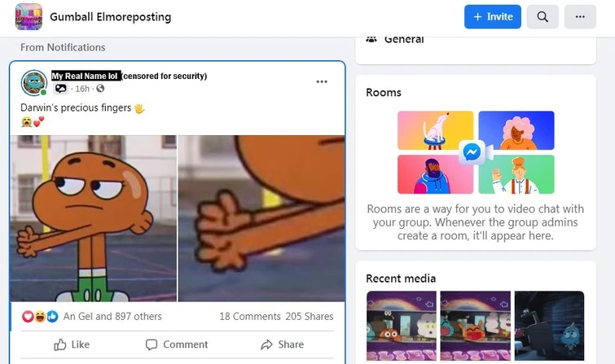Open Gumball Elmoreposting group avatar icon
Viewport: 615px width, 364px height.
pyautogui.click(x=29, y=17)
